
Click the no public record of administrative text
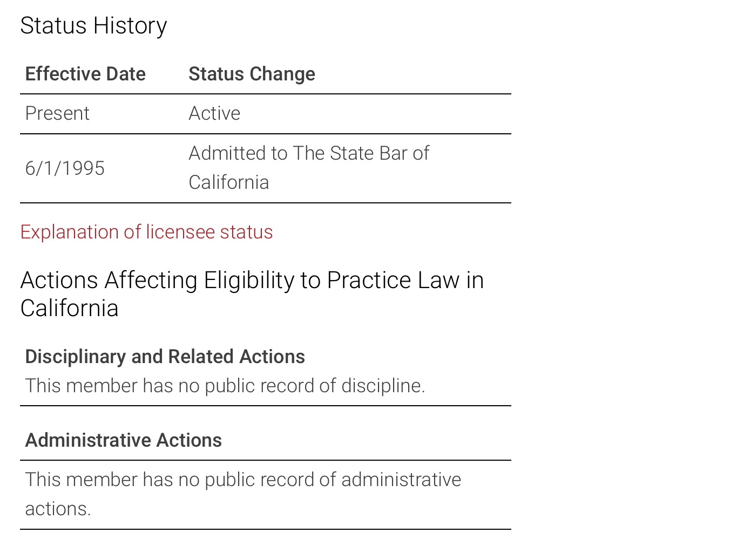point(243,480)
